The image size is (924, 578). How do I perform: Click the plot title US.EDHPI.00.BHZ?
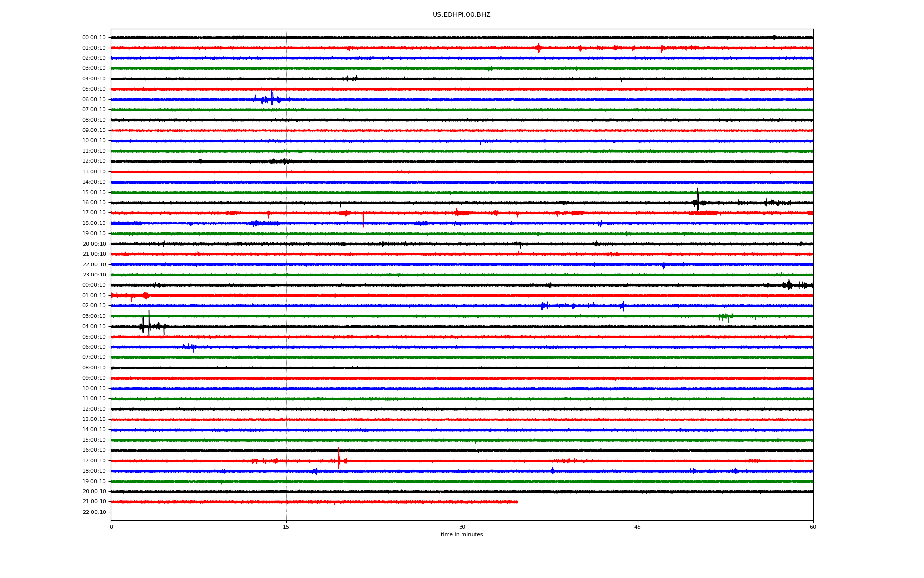pos(461,15)
